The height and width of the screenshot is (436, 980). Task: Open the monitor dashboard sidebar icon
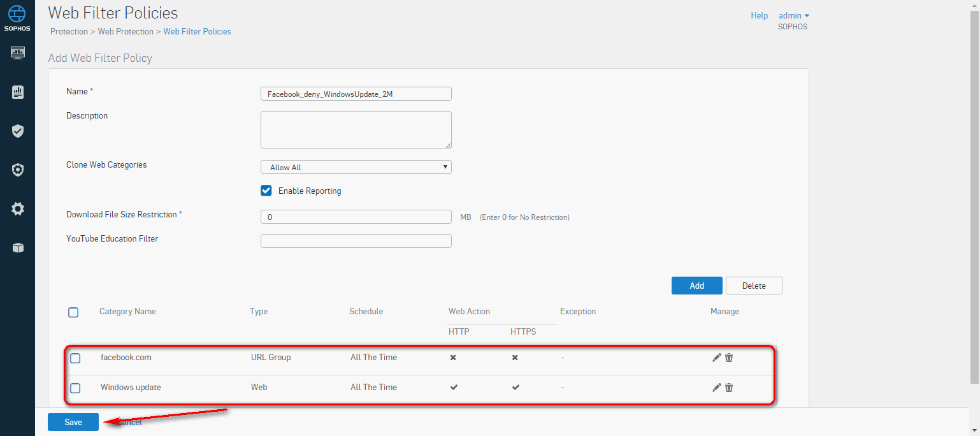click(x=18, y=53)
